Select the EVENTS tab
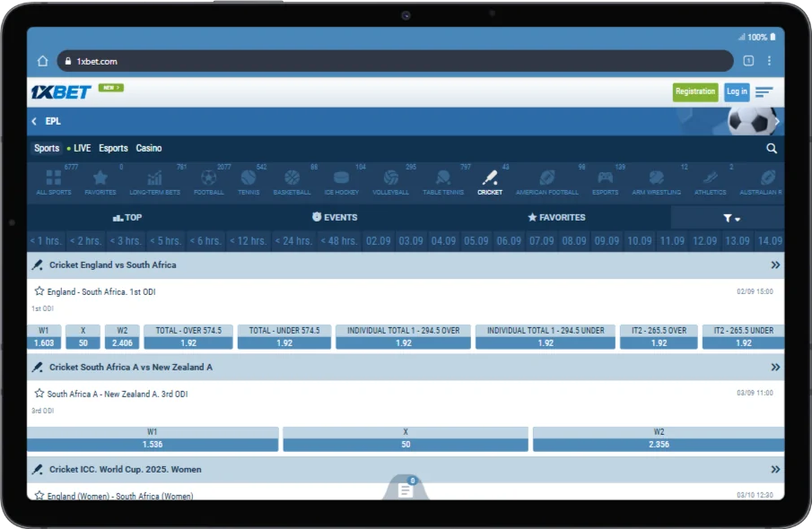Screen dimensions: 812x529 point(335,217)
